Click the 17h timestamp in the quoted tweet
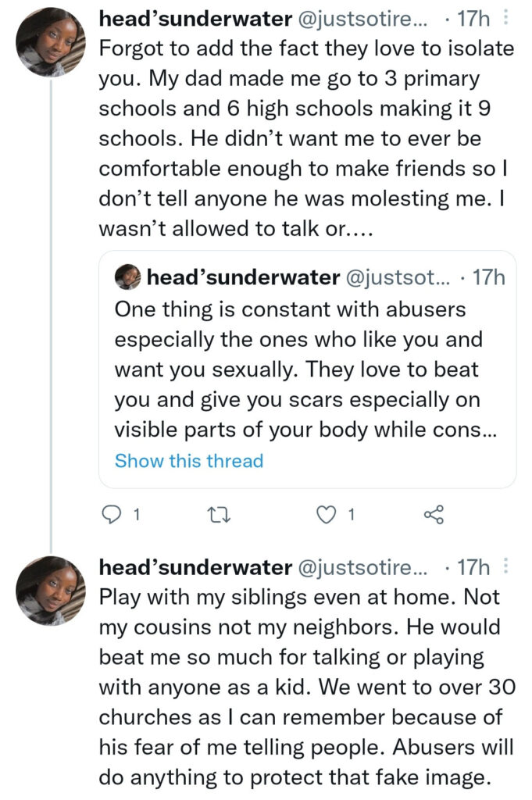 (x=489, y=277)
